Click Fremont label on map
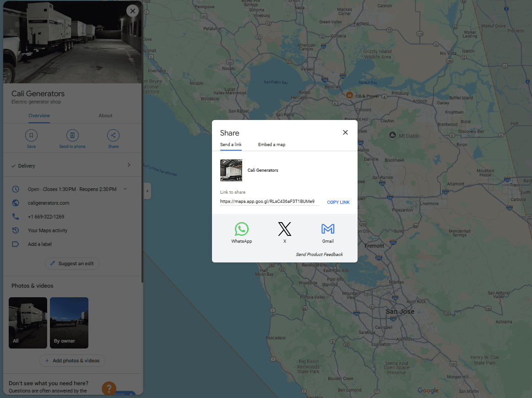The image size is (532, 398). pyautogui.click(x=374, y=246)
